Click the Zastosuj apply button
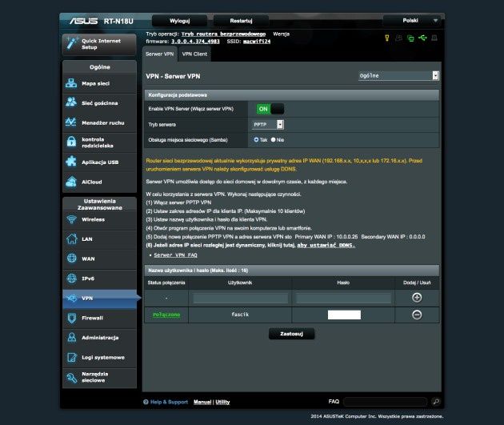Viewport: 504px width, 425px height. [x=291, y=334]
